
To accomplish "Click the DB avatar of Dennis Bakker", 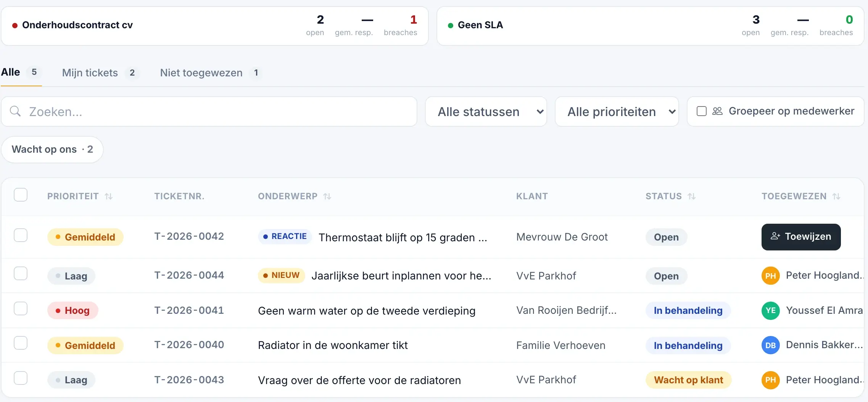I will coord(771,345).
